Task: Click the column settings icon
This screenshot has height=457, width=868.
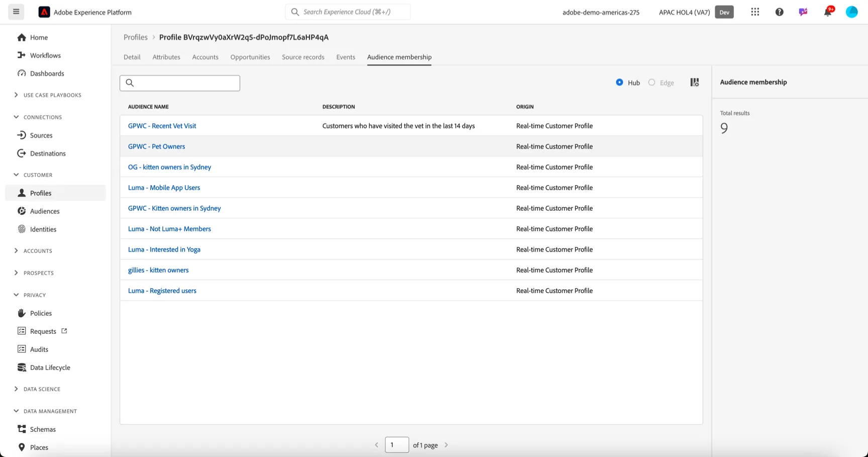Action: click(x=694, y=82)
